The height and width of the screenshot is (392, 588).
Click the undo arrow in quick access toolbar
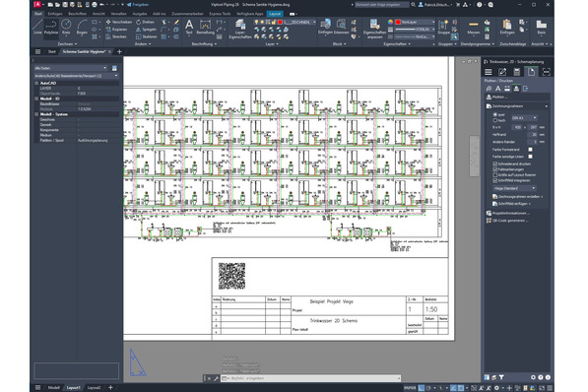pyautogui.click(x=102, y=5)
